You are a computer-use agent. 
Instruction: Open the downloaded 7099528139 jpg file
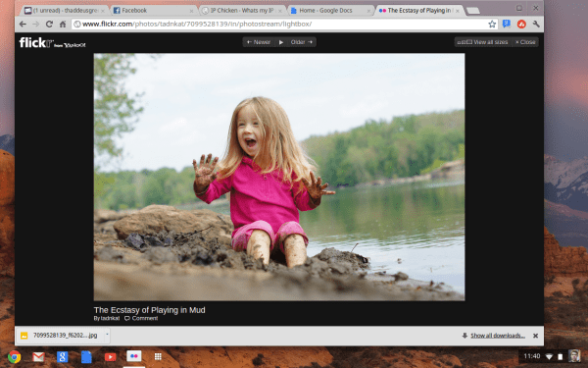[x=60, y=336]
